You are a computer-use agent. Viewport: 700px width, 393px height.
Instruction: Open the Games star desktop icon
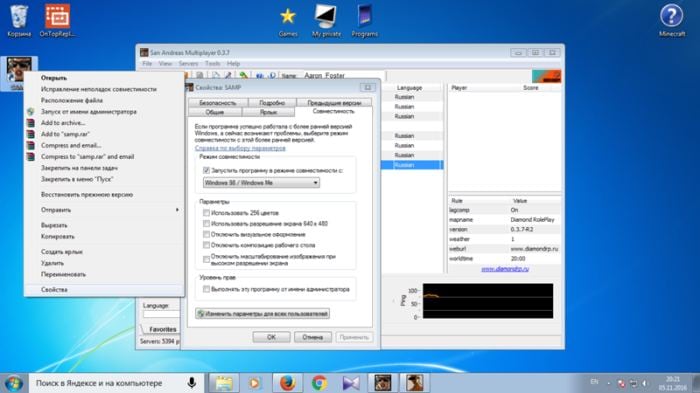point(288,20)
